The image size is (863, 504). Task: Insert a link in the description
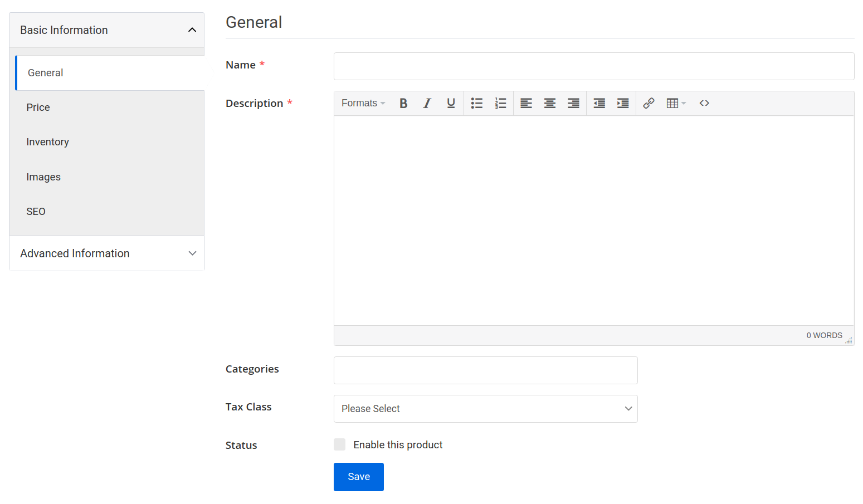coord(649,103)
